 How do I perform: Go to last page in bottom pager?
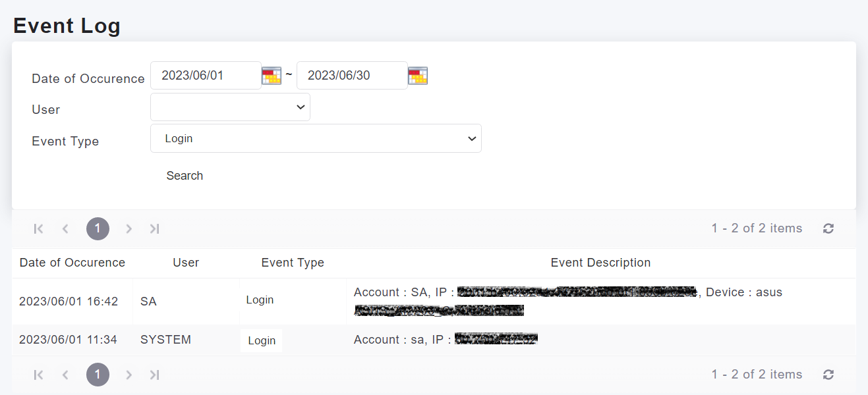155,375
